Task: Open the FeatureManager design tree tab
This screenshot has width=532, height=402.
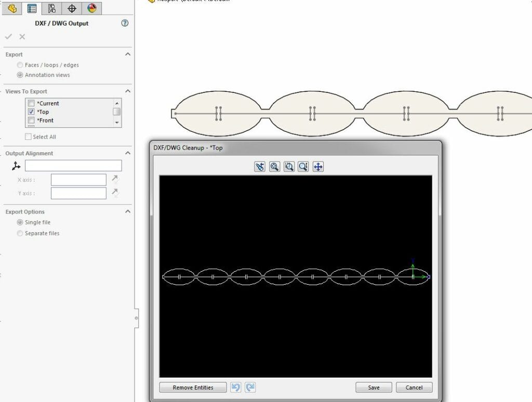Action: point(12,8)
